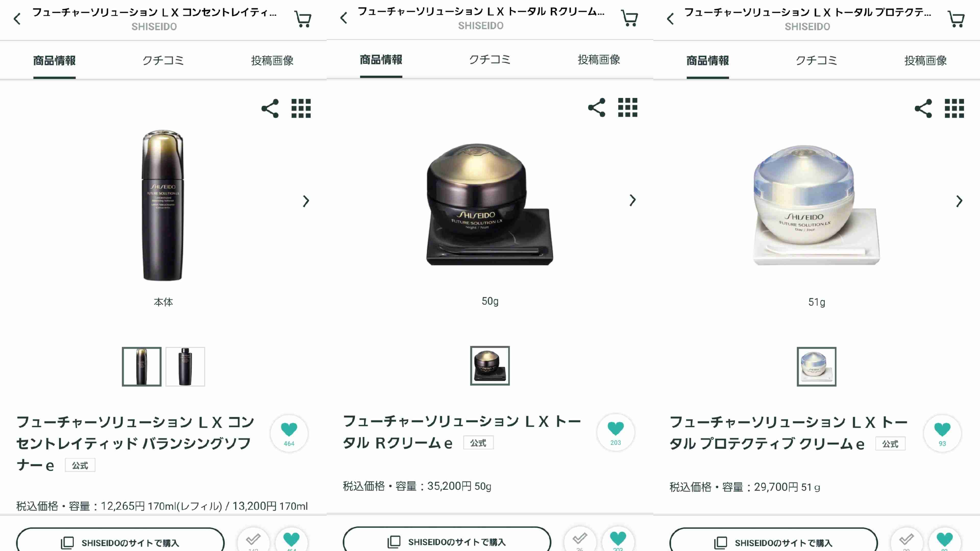Go back from the Total R Cream page
This screenshot has width=980, height=551.
tap(344, 18)
